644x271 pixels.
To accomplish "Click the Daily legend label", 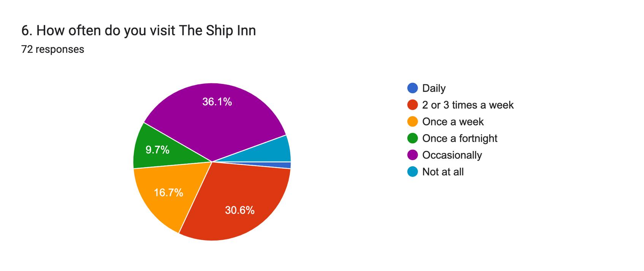I will pos(434,88).
